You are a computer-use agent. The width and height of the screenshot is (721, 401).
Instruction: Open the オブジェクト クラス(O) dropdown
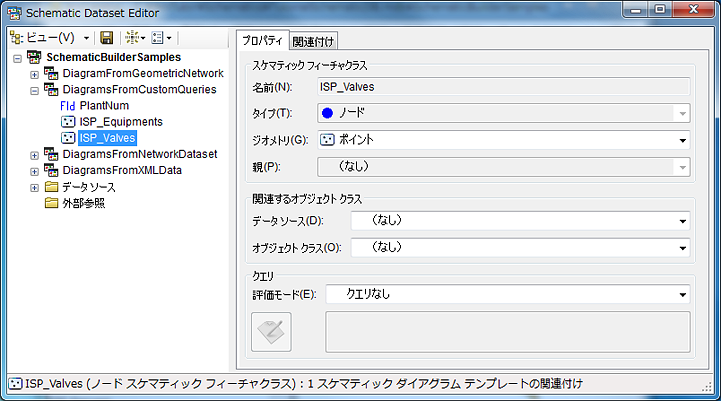(x=521, y=247)
